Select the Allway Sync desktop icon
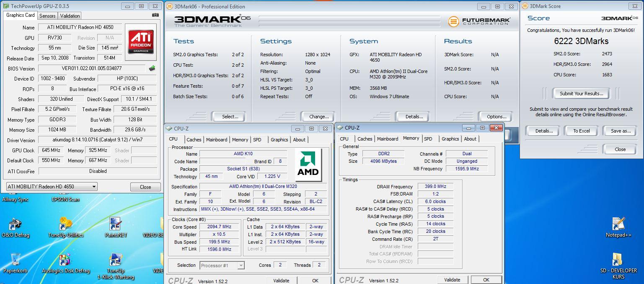The width and height of the screenshot is (644, 284). (x=16, y=199)
